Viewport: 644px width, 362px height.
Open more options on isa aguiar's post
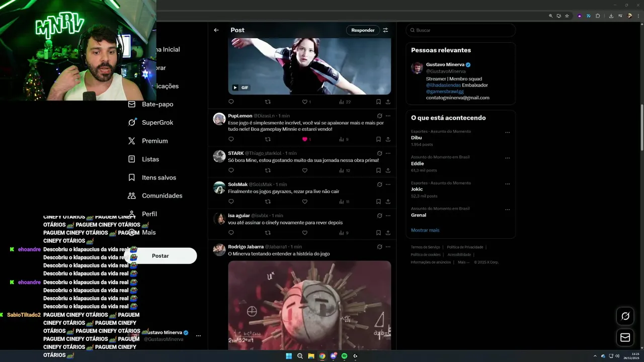click(388, 216)
